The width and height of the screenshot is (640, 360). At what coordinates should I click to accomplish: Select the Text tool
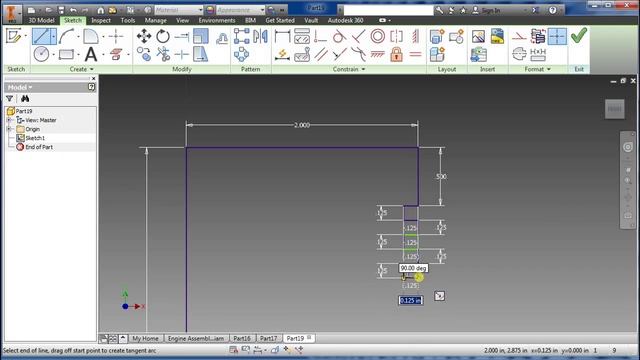91,54
